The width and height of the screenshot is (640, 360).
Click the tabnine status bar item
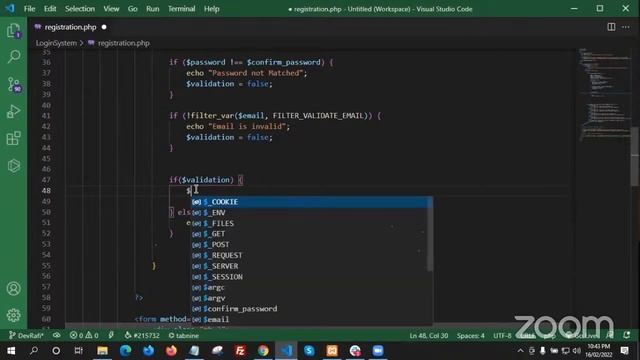[x=184, y=336]
